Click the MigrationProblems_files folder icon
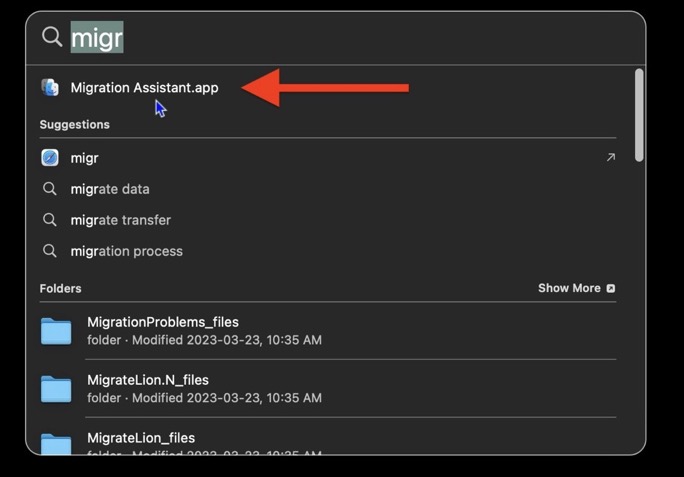The width and height of the screenshot is (684, 477). tap(56, 331)
